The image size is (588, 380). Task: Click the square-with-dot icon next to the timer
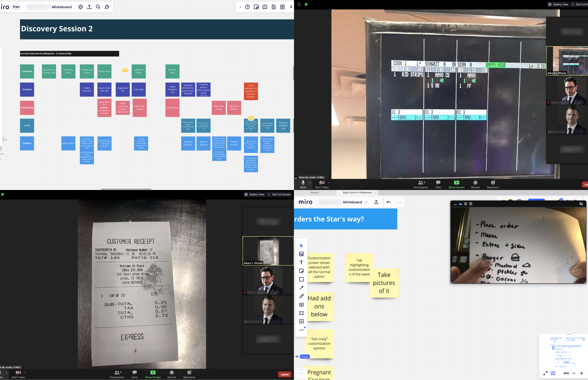pos(256,7)
